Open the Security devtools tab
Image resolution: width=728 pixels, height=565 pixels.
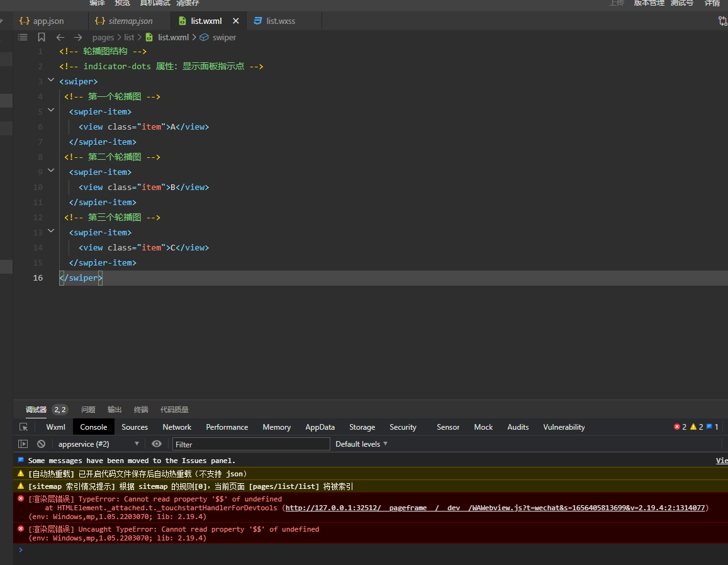click(x=403, y=427)
